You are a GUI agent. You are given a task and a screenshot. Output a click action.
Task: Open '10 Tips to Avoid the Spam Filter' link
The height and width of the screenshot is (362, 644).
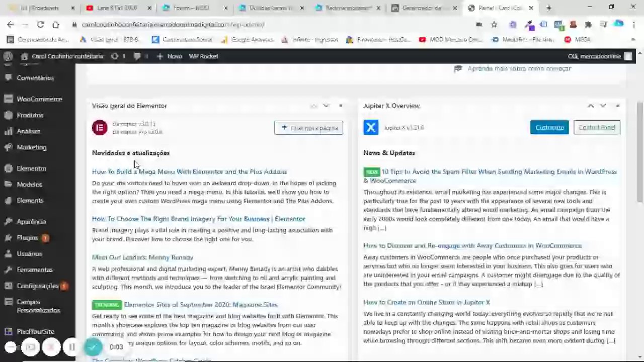tap(490, 176)
